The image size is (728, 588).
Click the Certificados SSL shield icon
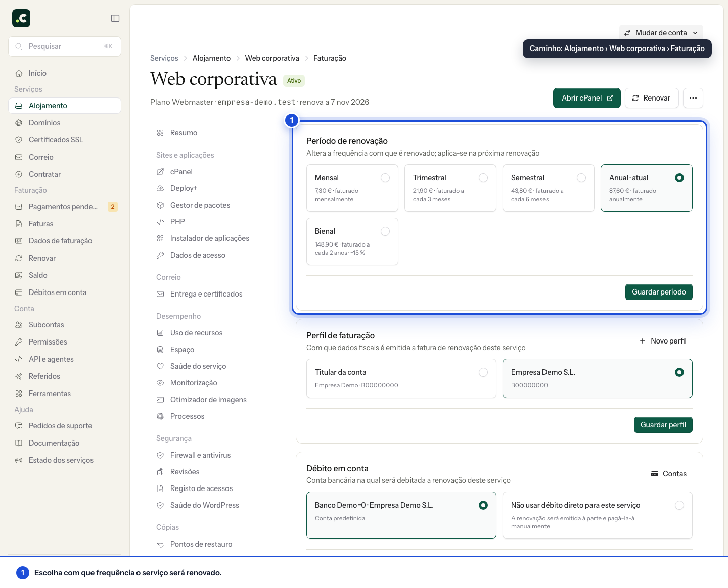[x=19, y=140]
